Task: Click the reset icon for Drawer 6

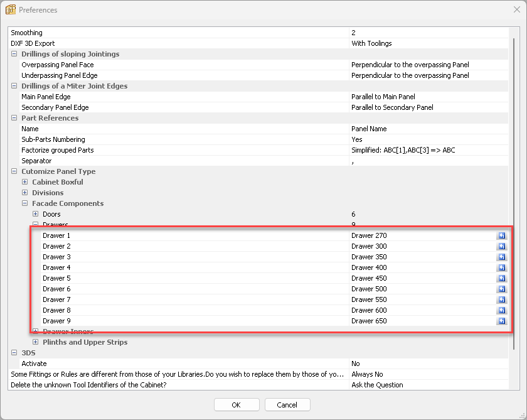Action: coord(501,289)
